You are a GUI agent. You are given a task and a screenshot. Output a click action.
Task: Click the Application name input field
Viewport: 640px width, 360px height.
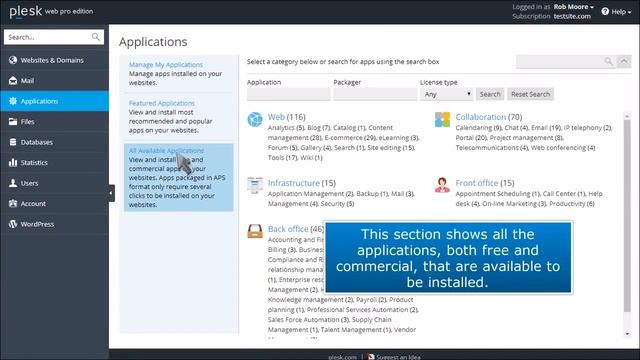289,94
